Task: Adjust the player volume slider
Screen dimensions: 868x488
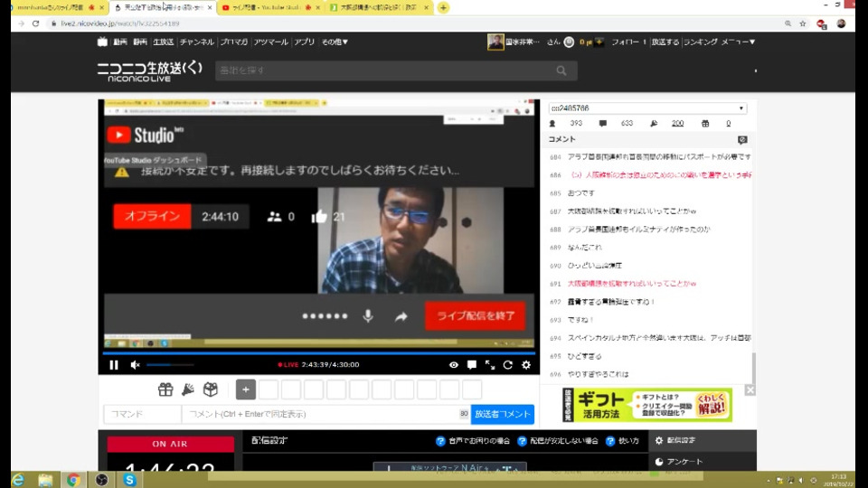Action: [170, 364]
